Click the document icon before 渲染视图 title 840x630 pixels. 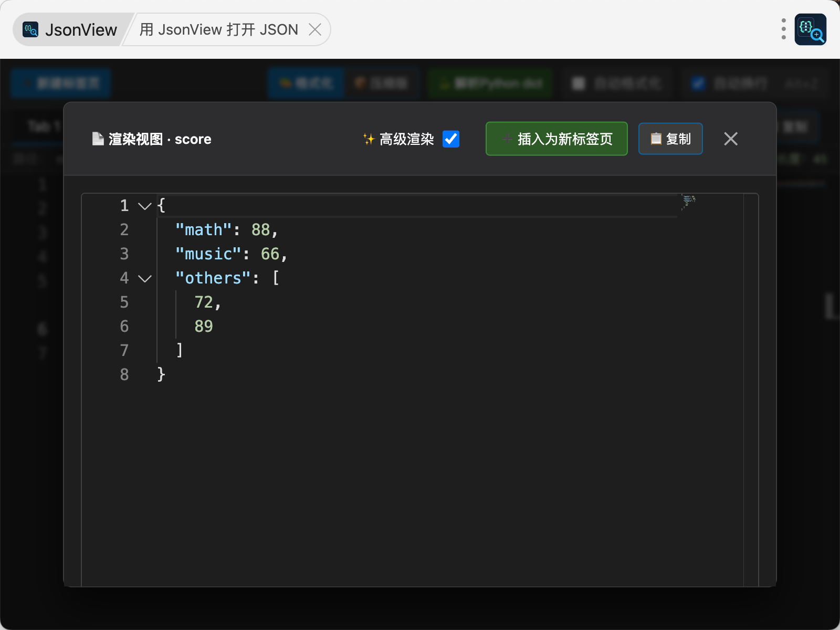click(x=98, y=139)
